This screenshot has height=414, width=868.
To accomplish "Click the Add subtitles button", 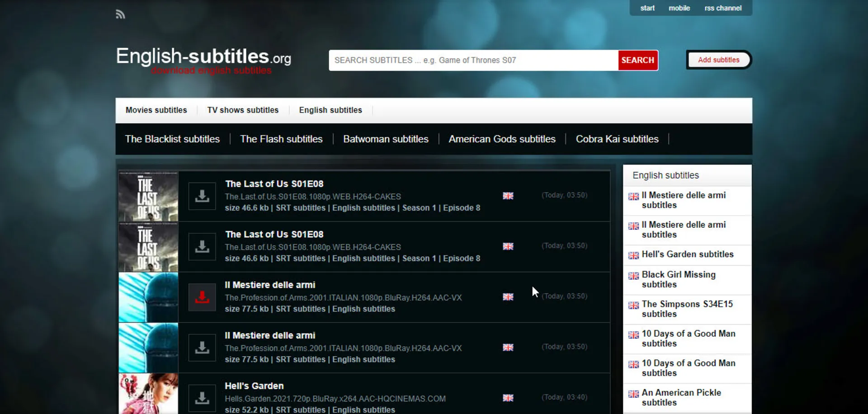I will click(x=718, y=60).
